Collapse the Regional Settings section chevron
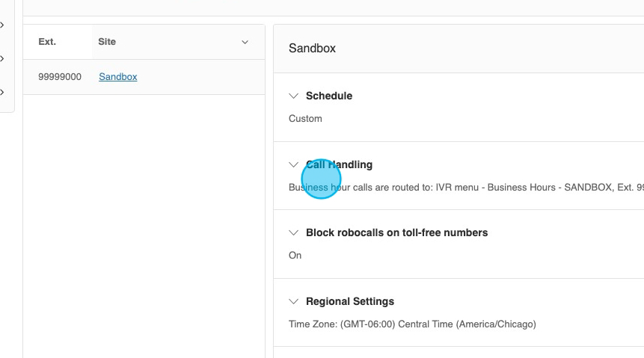644x358 pixels. point(294,301)
